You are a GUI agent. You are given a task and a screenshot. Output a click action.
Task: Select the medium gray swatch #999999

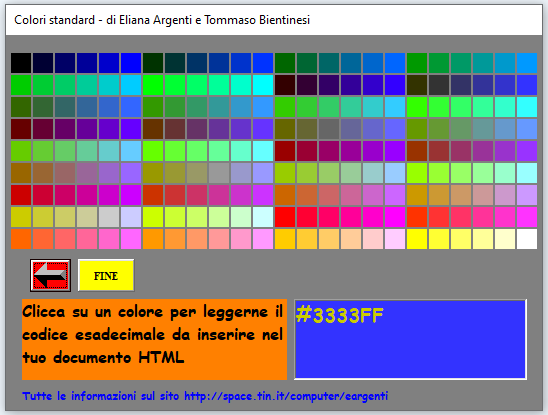pos(219,173)
